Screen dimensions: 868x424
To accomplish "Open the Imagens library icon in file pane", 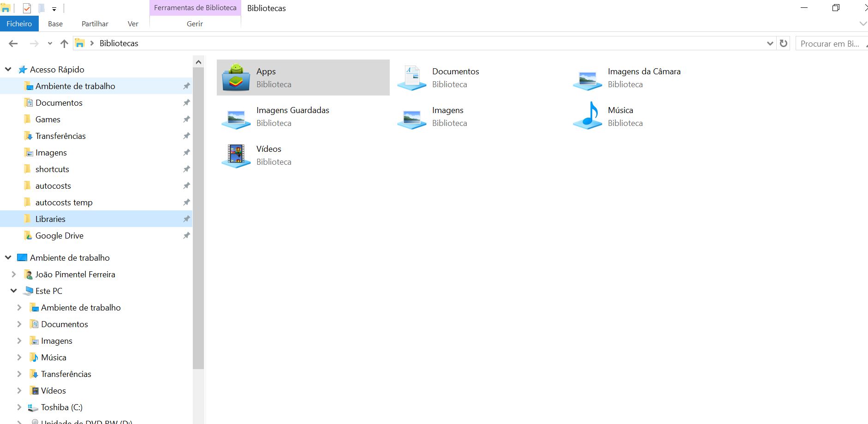I will coord(411,119).
